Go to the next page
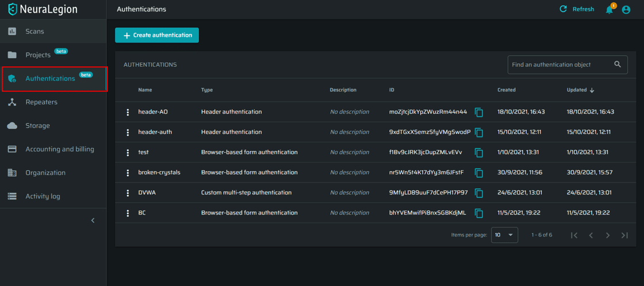 pos(608,235)
